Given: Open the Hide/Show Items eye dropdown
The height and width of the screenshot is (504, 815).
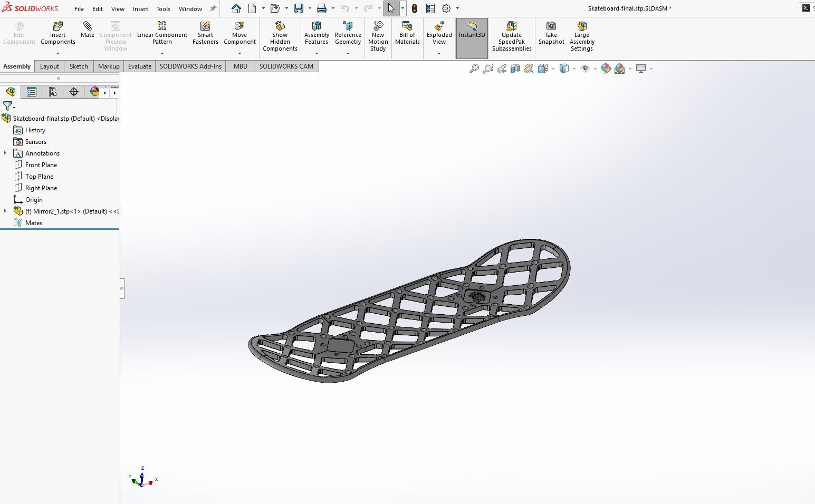Looking at the screenshot, I should point(595,69).
